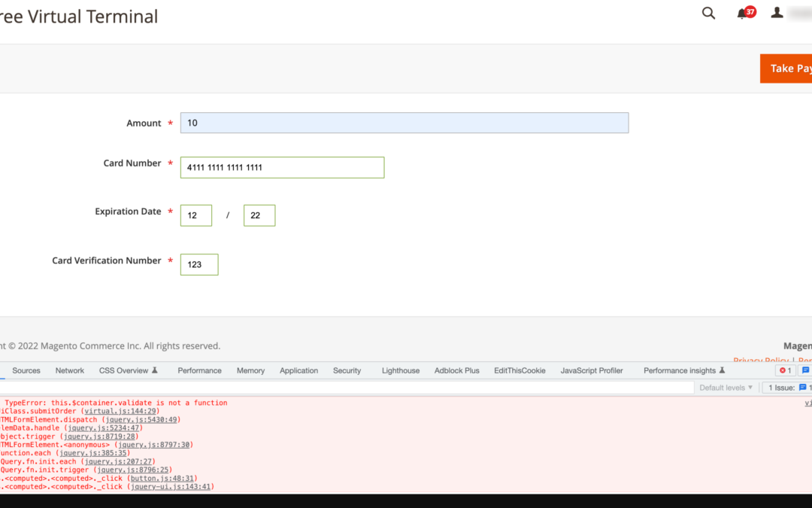Click the admin user account icon

click(x=777, y=13)
